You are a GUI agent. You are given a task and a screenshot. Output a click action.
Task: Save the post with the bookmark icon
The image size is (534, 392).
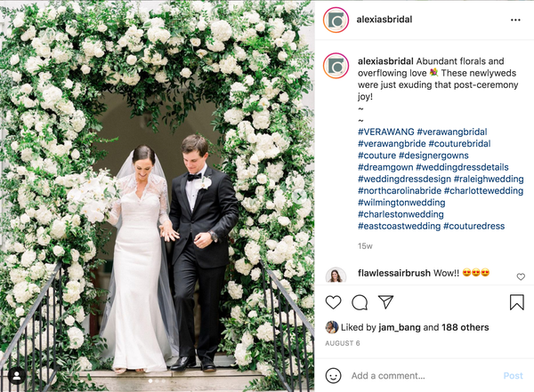[516, 302]
